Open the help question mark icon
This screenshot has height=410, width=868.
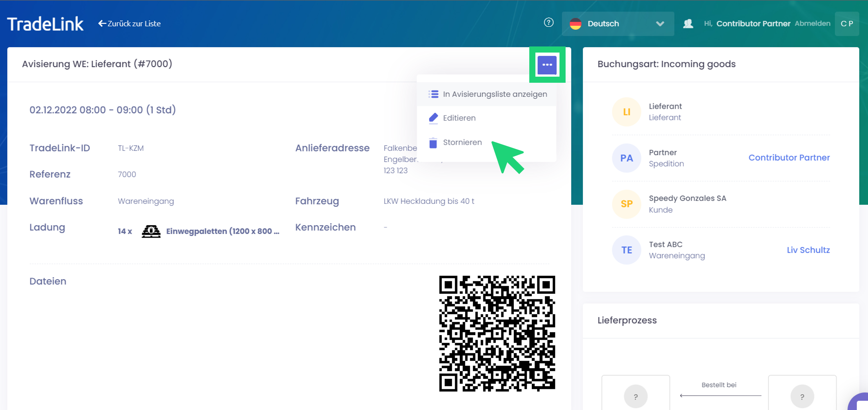point(548,23)
